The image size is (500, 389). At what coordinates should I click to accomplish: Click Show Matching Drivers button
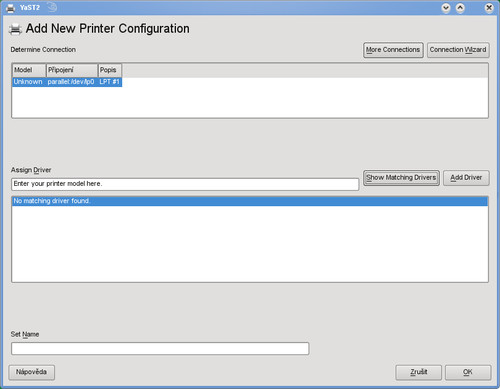tap(401, 178)
